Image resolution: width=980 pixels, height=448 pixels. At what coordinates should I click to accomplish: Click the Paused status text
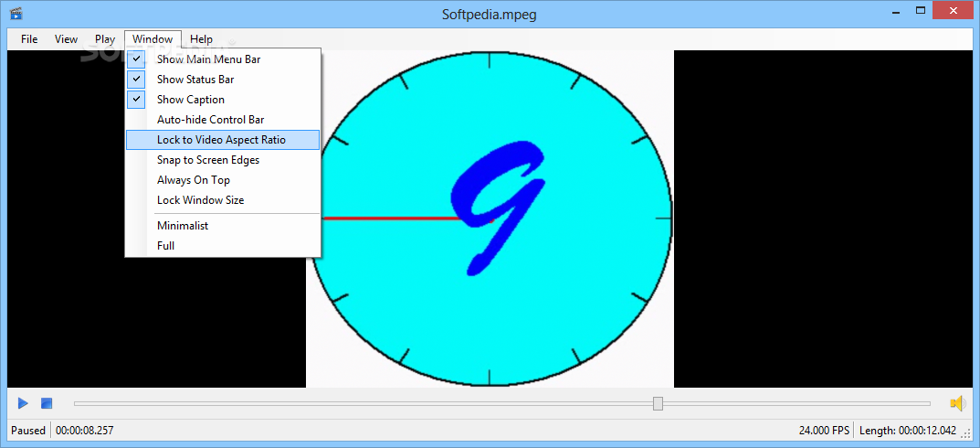coord(28,431)
